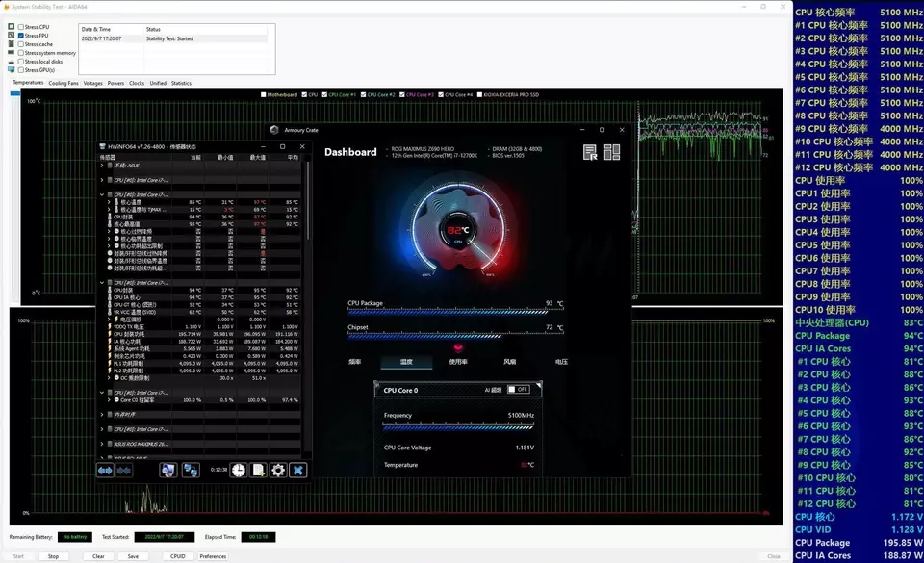Viewport: 924px width, 563px height.
Task: Enable Stress CPU checkbox
Action: 21,27
